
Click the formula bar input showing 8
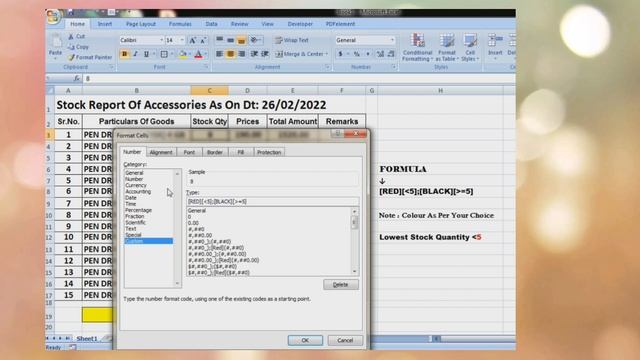click(299, 78)
